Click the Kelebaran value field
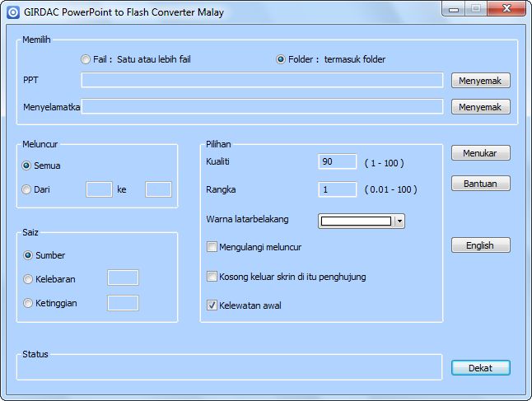 tap(123, 277)
